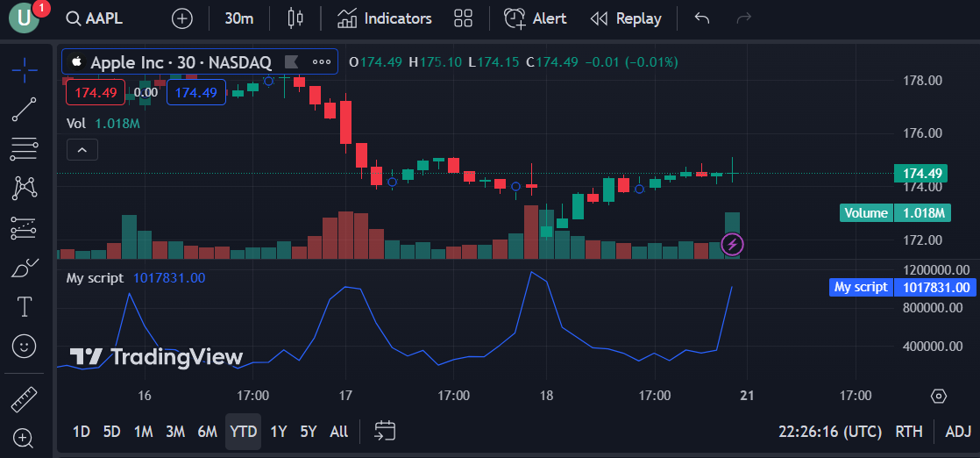The height and width of the screenshot is (458, 980).
Task: Select the 1M time range
Action: pyautogui.click(x=144, y=431)
